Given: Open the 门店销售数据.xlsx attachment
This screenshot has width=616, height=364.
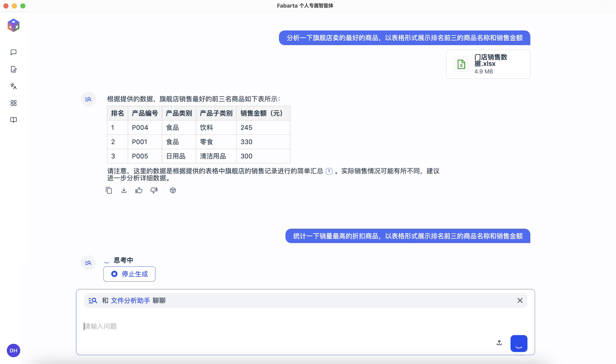Looking at the screenshot, I should pyautogui.click(x=488, y=64).
